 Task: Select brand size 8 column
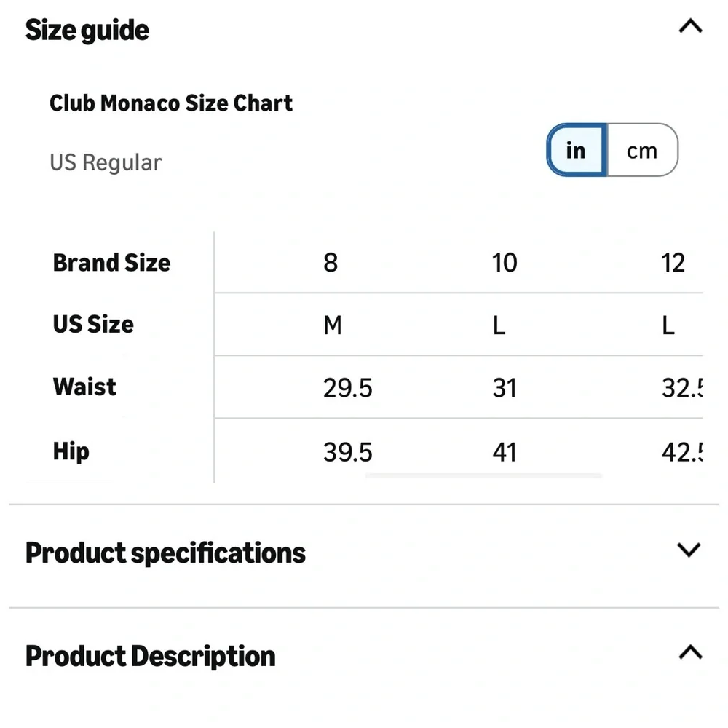coord(331,263)
